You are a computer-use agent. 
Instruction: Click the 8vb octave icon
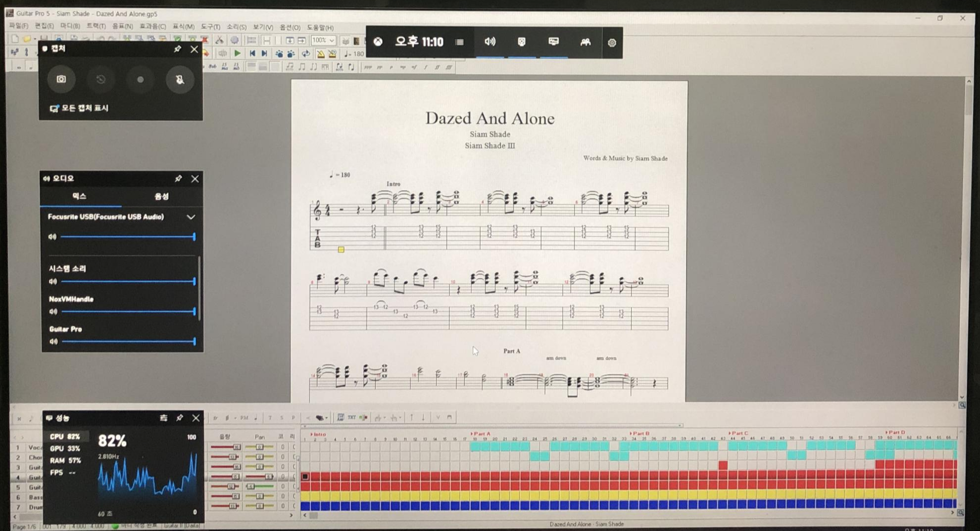click(213, 66)
